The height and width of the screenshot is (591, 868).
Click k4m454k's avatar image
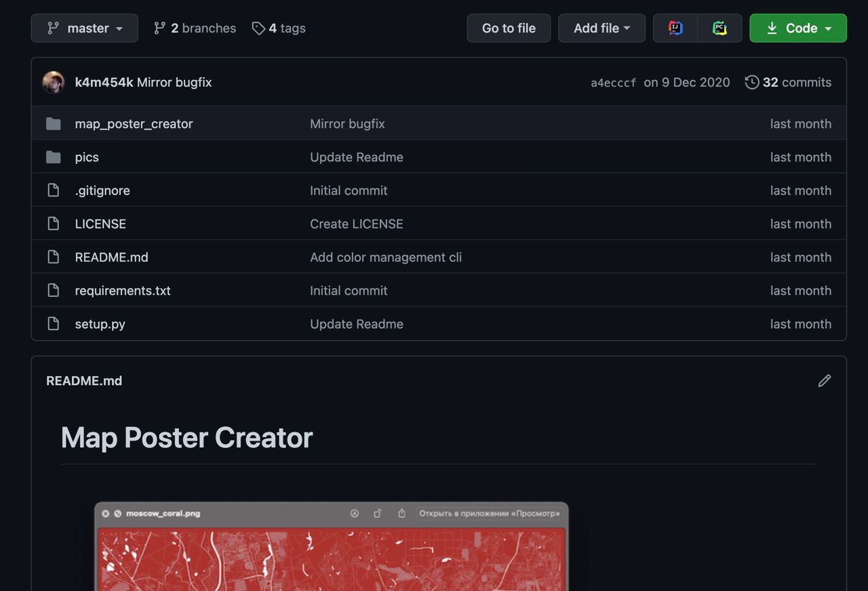coord(54,82)
